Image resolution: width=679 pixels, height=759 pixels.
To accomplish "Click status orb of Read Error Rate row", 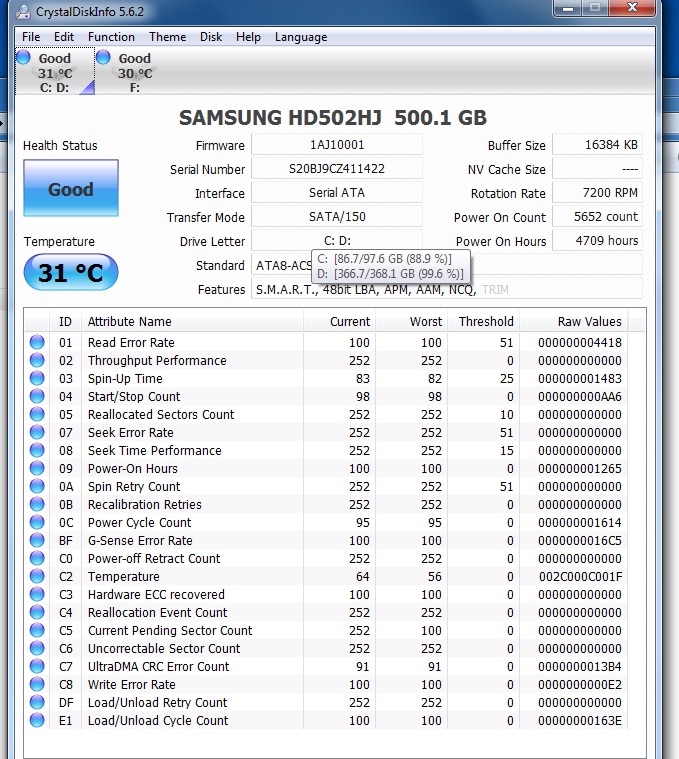I will pyautogui.click(x=37, y=342).
